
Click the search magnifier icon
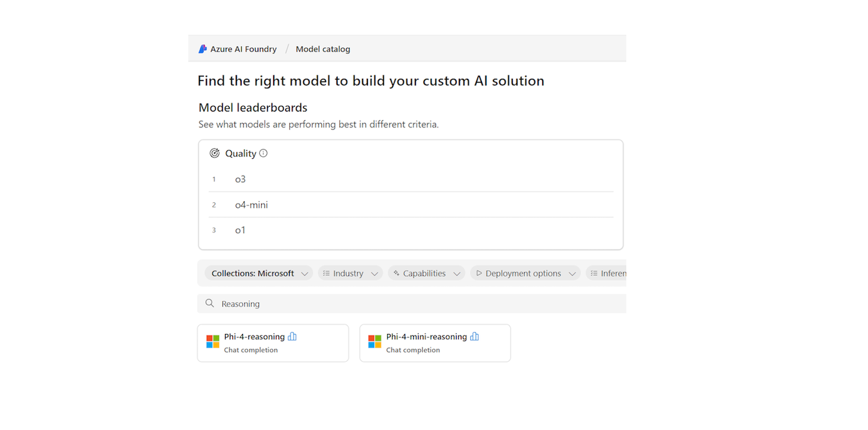[x=210, y=303]
